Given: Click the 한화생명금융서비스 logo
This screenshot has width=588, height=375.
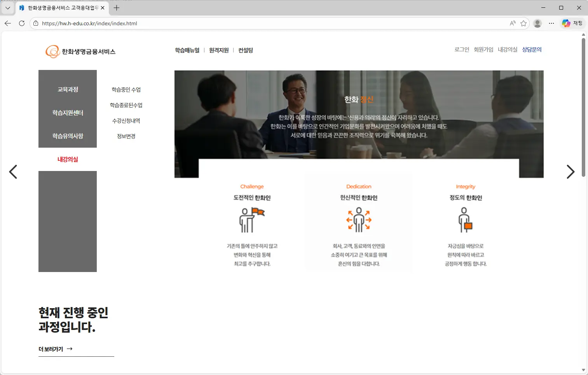Looking at the screenshot, I should 80,51.
